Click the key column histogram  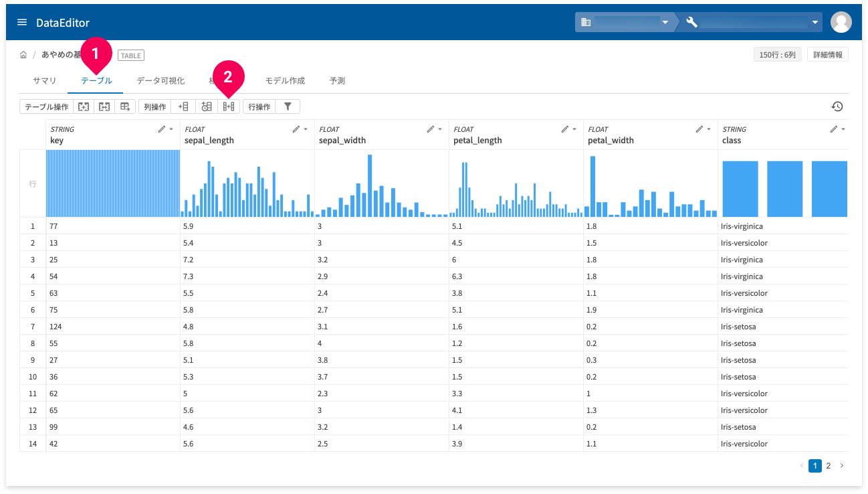pyautogui.click(x=113, y=183)
